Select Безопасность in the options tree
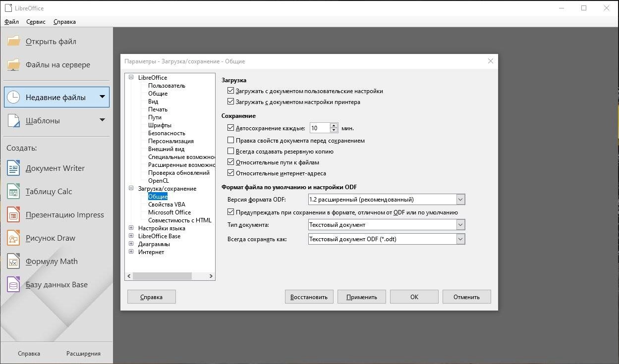Screen dimensions: 619x364 (x=167, y=133)
